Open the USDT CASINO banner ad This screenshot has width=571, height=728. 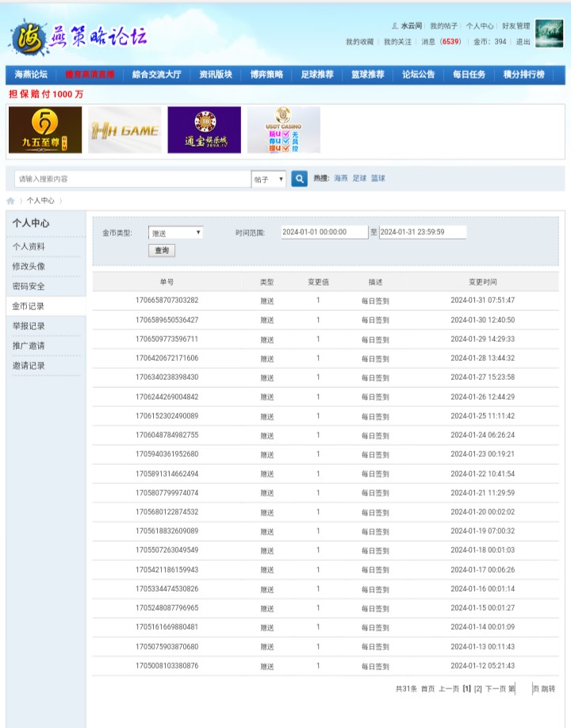click(x=284, y=130)
